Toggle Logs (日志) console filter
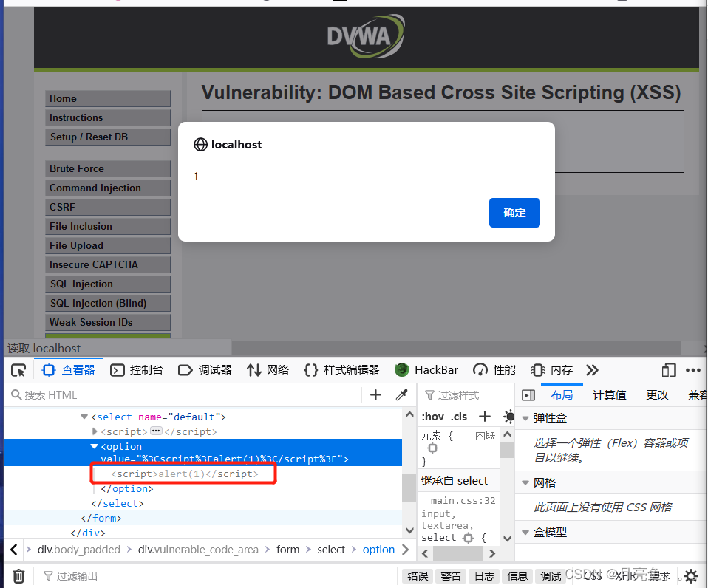 (485, 576)
